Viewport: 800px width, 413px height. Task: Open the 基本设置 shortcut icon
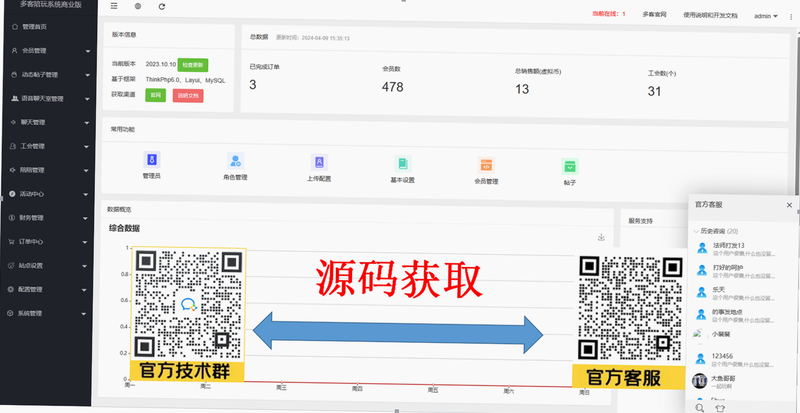[403, 164]
